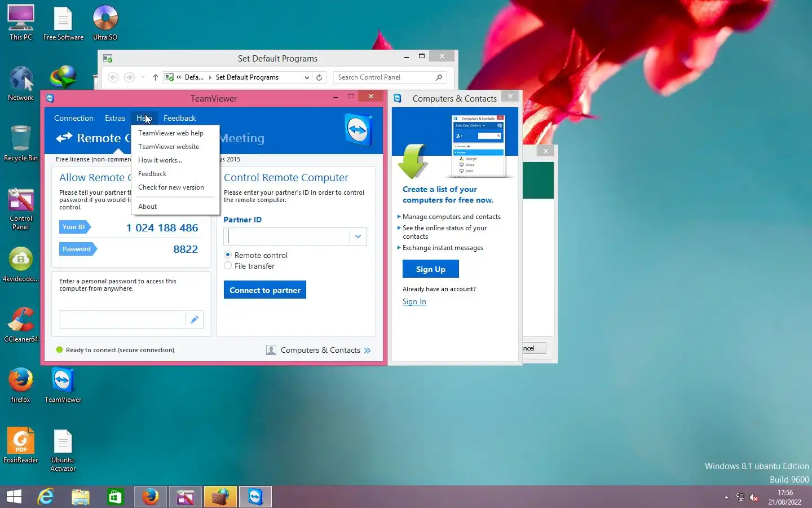Switch to Control Panel taskbar item

point(186,497)
